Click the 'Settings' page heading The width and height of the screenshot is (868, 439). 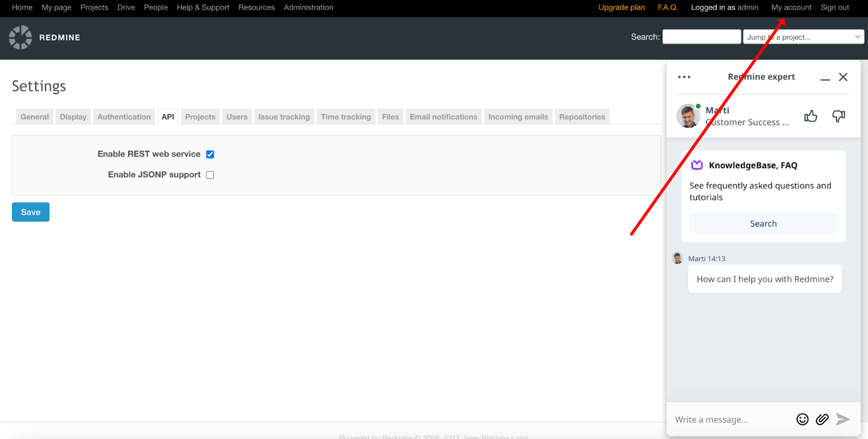click(39, 86)
